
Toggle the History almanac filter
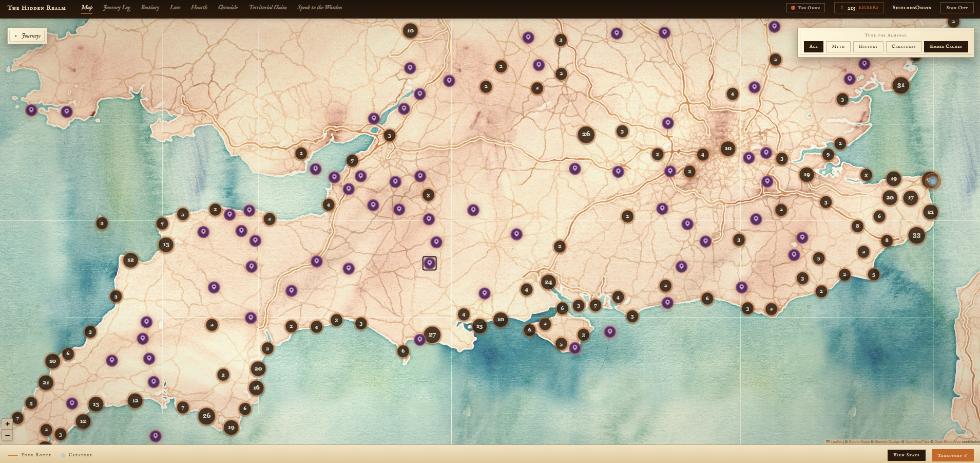pyautogui.click(x=868, y=46)
